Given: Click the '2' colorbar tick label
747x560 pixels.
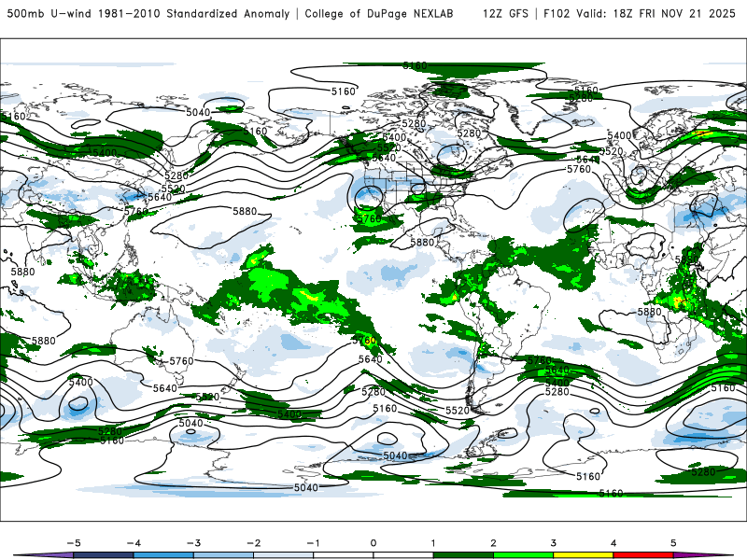Looking at the screenshot, I should coord(493,543).
